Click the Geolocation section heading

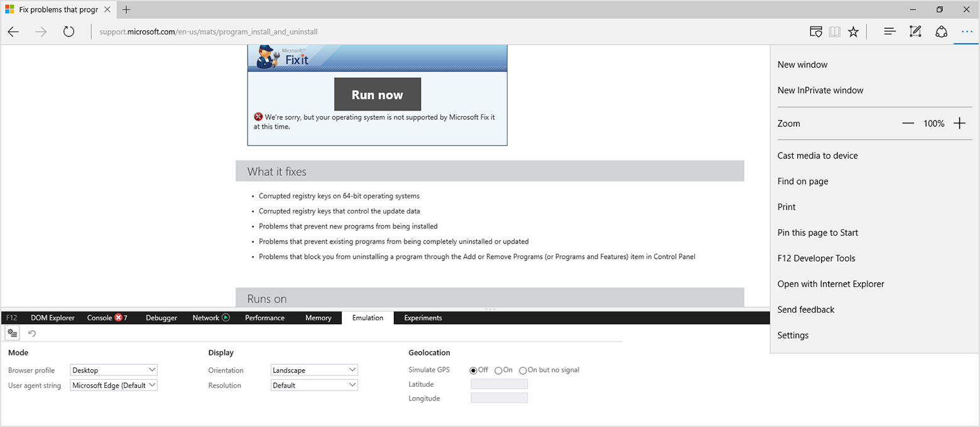click(x=429, y=353)
